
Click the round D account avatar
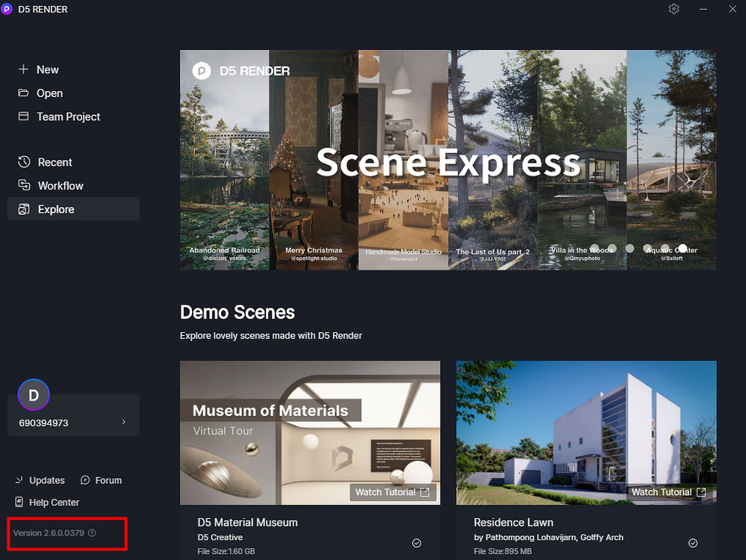tap(34, 395)
